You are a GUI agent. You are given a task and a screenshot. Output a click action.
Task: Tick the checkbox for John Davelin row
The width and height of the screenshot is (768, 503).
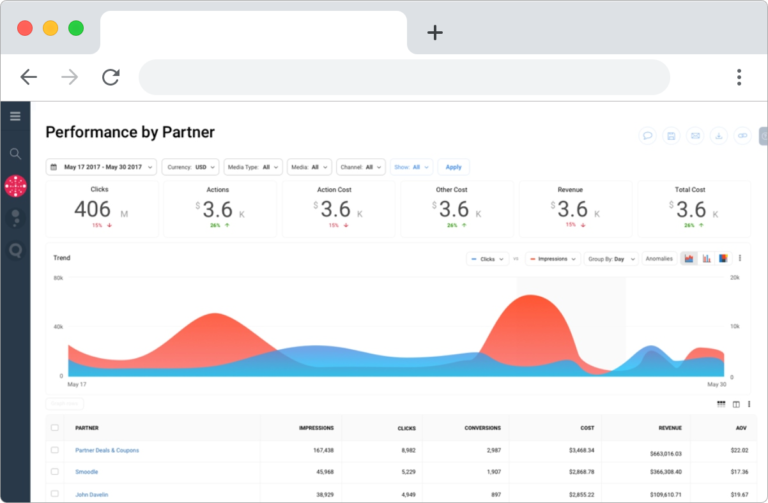pyautogui.click(x=55, y=494)
